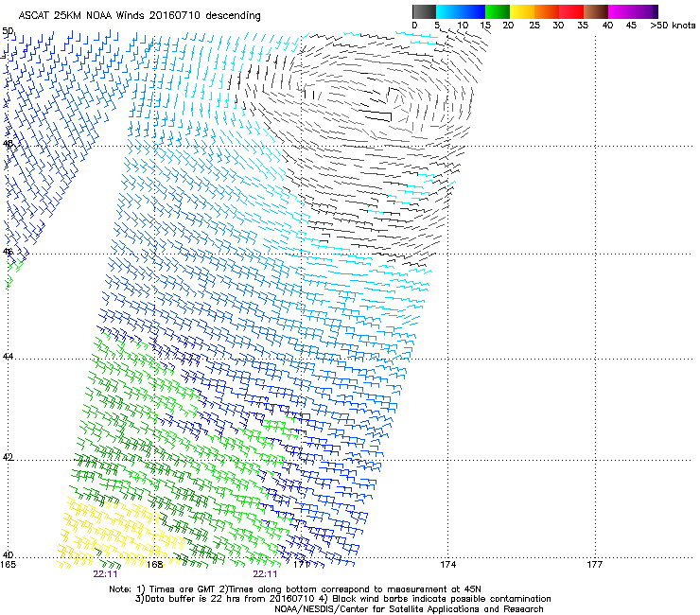Click the 'NOAA/NESDIS/Center for Satellite Applications and Research' credit
This screenshot has width=700, height=615.
[409, 609]
